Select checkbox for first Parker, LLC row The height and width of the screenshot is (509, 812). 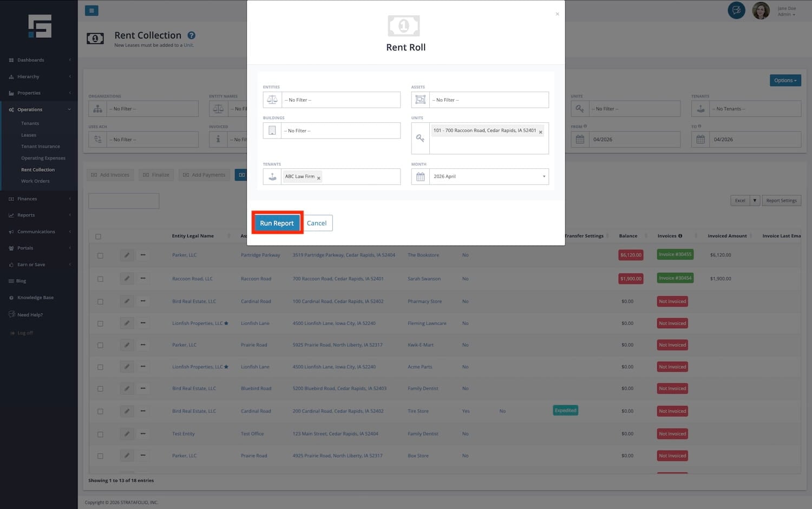click(100, 256)
